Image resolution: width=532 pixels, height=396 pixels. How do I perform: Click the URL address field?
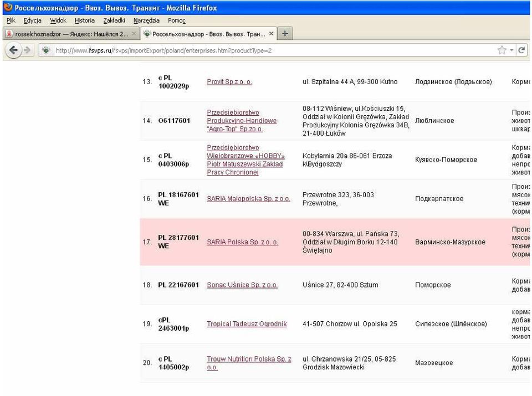click(x=275, y=50)
